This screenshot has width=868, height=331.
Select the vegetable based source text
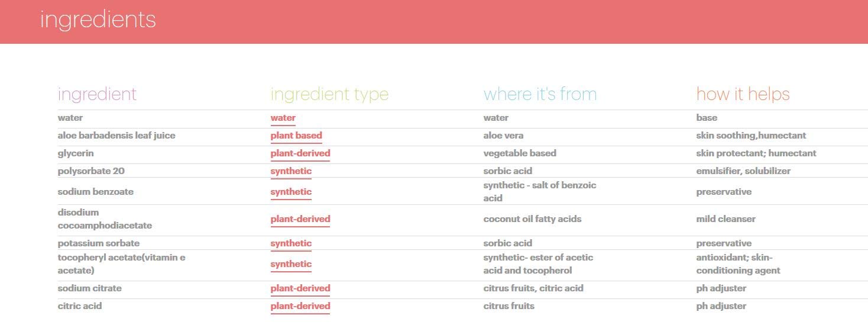click(x=520, y=153)
